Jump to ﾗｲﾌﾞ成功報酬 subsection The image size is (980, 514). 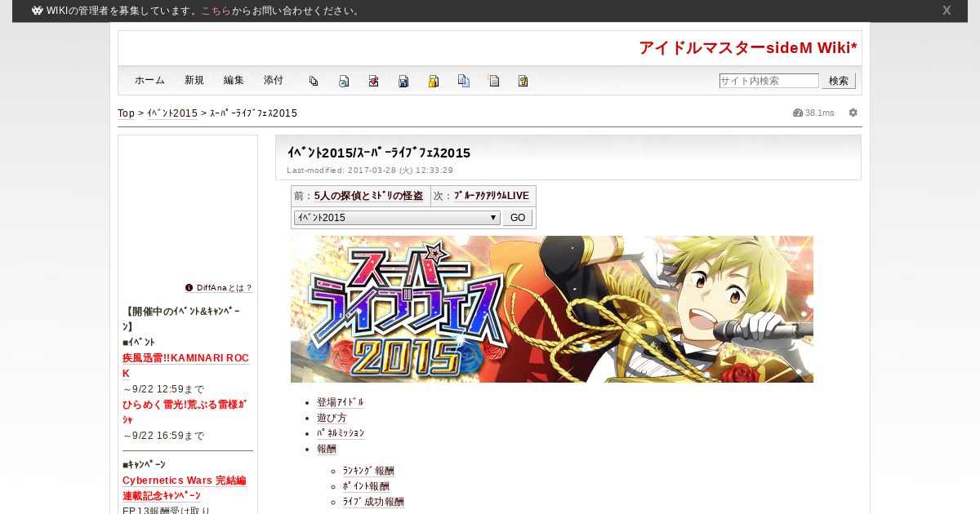tap(373, 502)
